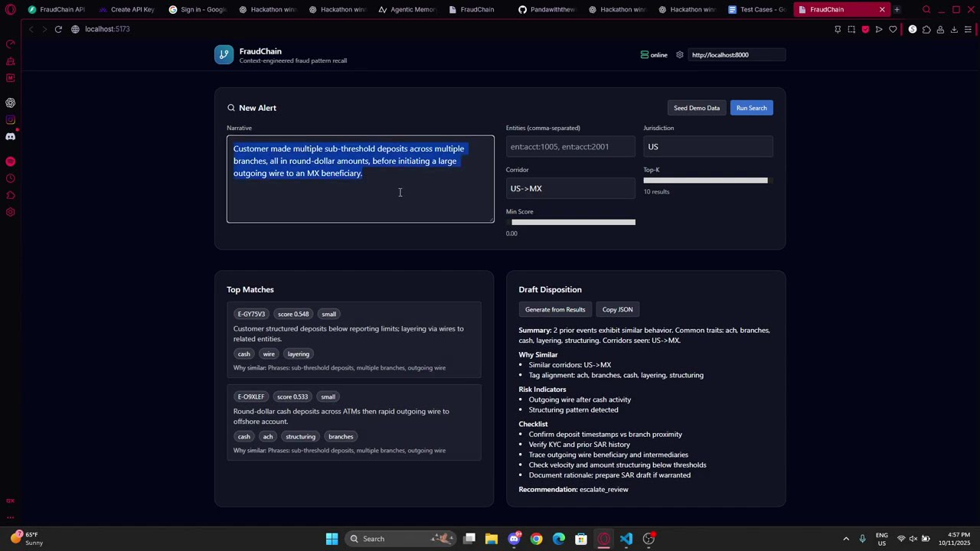The width and height of the screenshot is (980, 551).
Task: Switch to the Create API Key tab
Action: coord(126,10)
